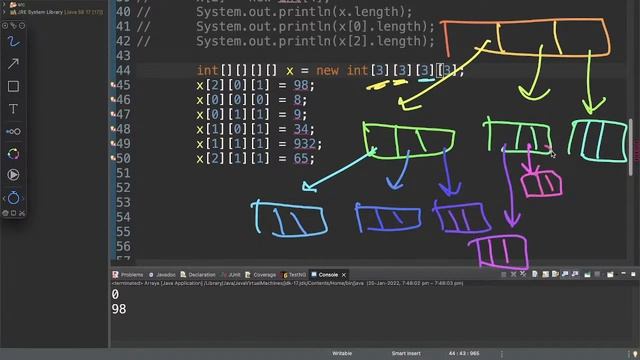This screenshot has height=360, width=640.
Task: Maximize the Console panel
Action: [x=633, y=274]
